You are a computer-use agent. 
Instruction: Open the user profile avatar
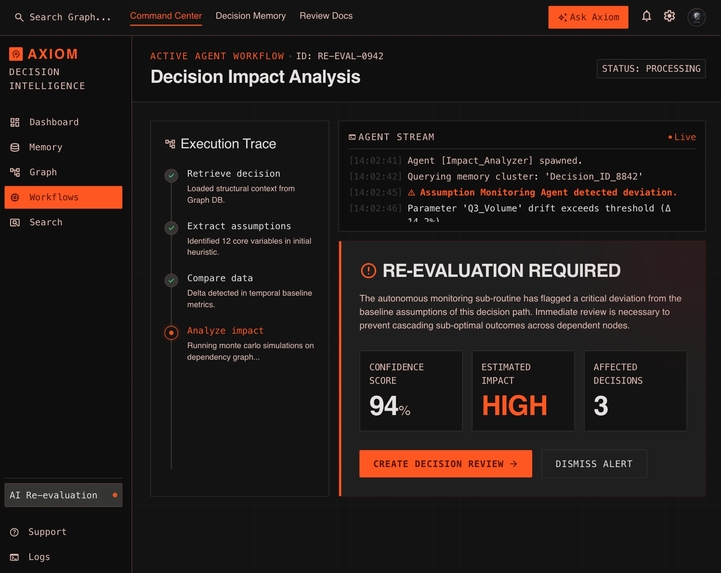tap(697, 17)
